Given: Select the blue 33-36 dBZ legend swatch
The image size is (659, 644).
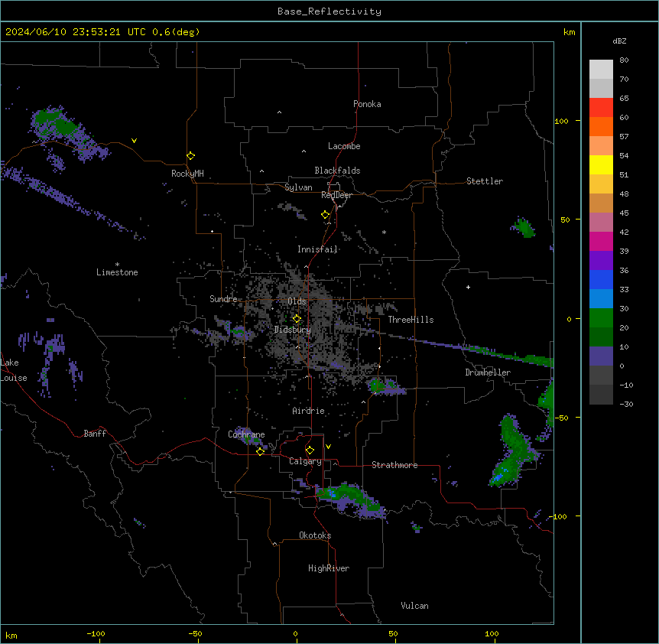Looking at the screenshot, I should coord(601,279).
